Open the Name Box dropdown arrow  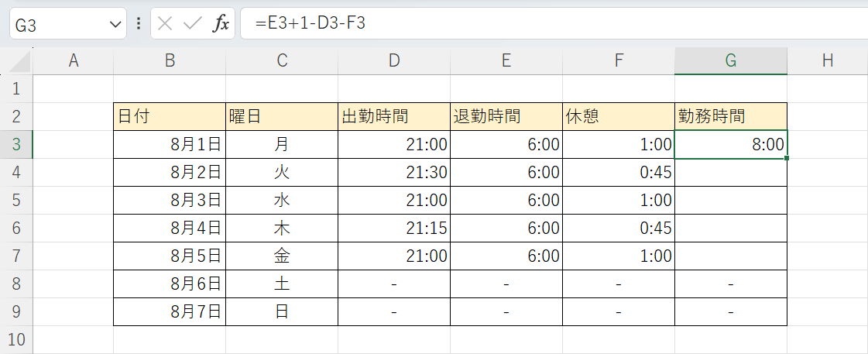(x=116, y=25)
